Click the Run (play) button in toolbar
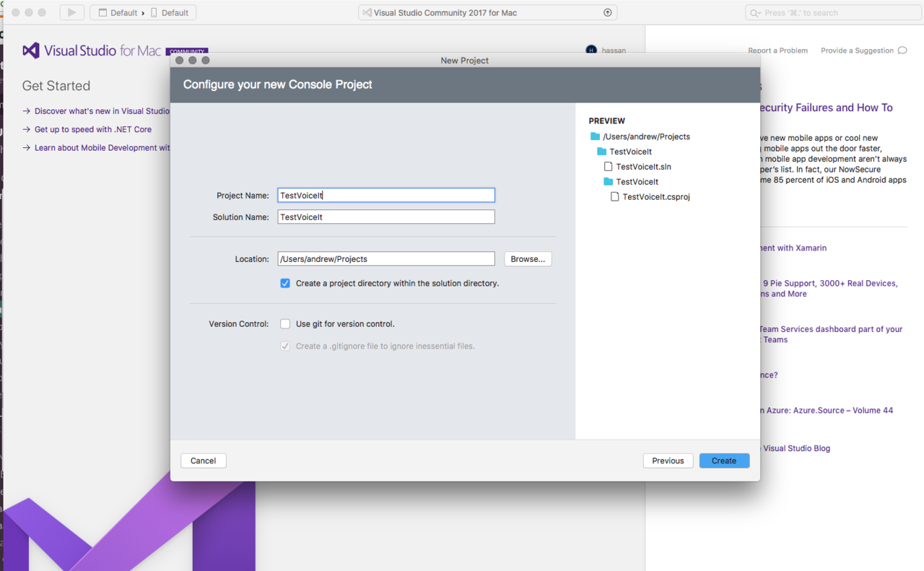Image resolution: width=924 pixels, height=571 pixels. click(71, 12)
